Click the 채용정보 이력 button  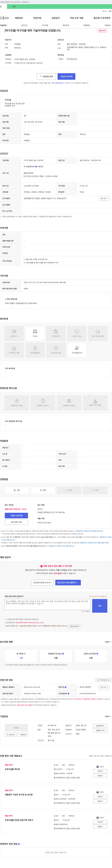[100, 730]
